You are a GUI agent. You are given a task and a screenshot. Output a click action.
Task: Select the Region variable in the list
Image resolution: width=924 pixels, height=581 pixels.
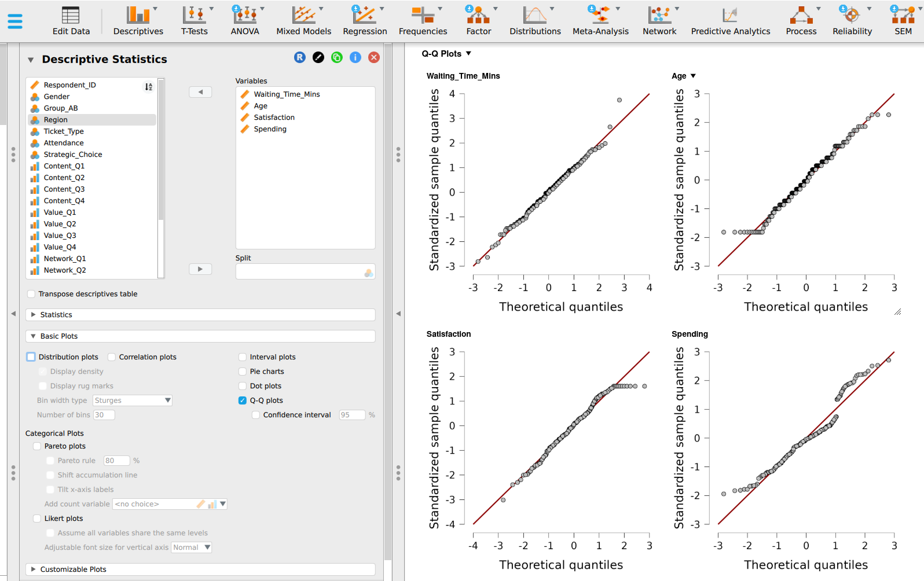[x=92, y=120]
